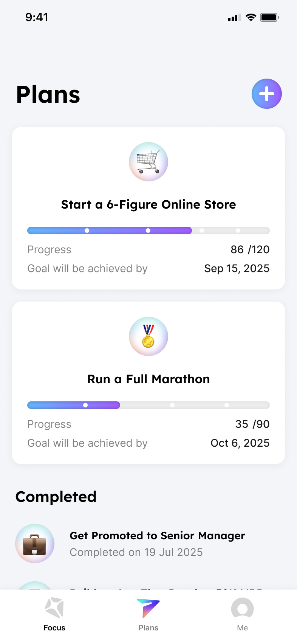Image resolution: width=297 pixels, height=644 pixels.
Task: Tap the shopping cart plan icon
Action: click(148, 162)
